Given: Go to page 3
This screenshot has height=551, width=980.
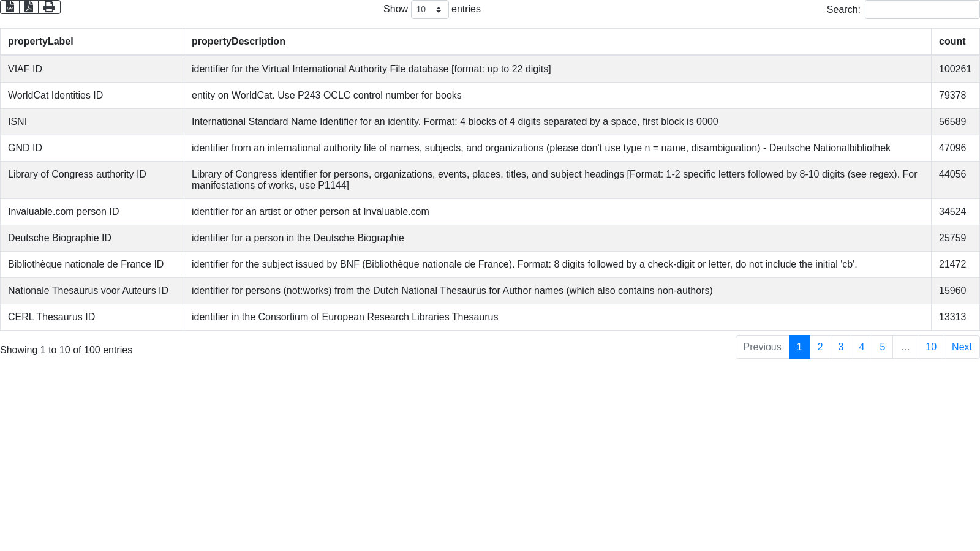Looking at the screenshot, I should point(841,347).
